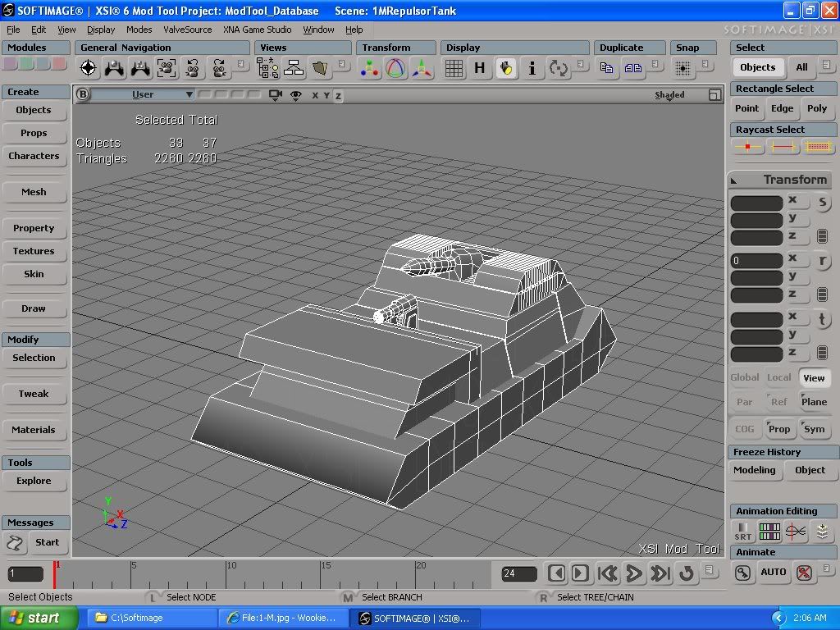The height and width of the screenshot is (630, 840).
Task: Select the translate transform tool icon
Action: (x=422, y=68)
